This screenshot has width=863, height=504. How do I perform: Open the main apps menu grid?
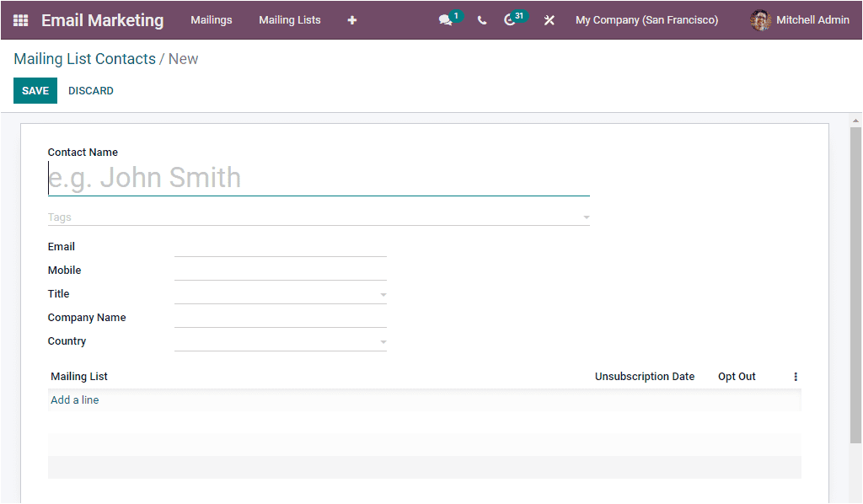pyautogui.click(x=19, y=20)
